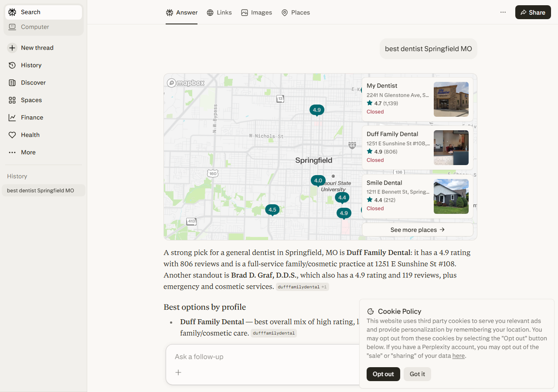The height and width of the screenshot is (392, 558).
Task: Click the New thread plus icon
Action: tap(12, 48)
